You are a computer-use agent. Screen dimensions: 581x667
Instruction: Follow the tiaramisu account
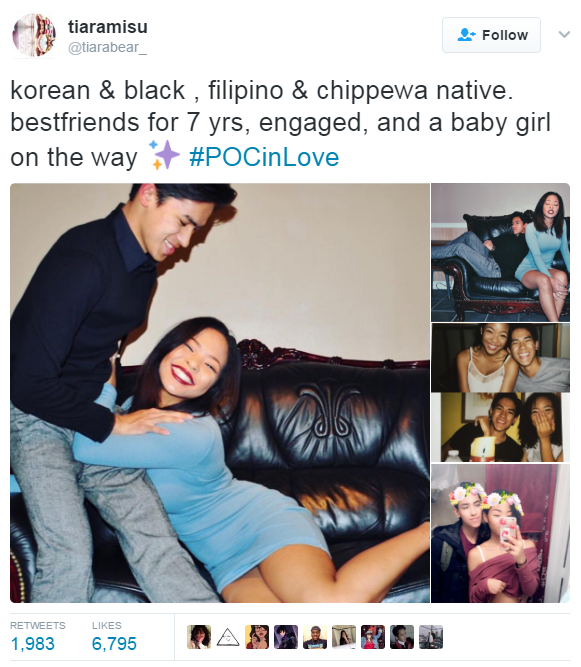point(491,35)
